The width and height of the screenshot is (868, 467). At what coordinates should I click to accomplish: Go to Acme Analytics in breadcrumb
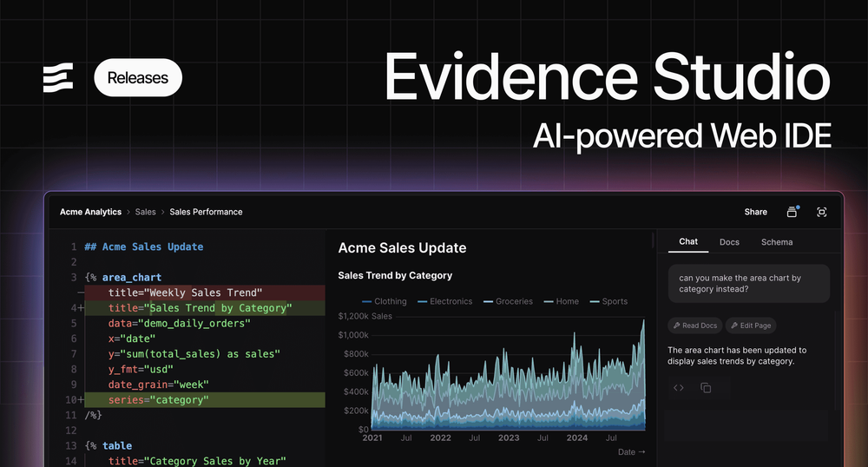(x=90, y=212)
